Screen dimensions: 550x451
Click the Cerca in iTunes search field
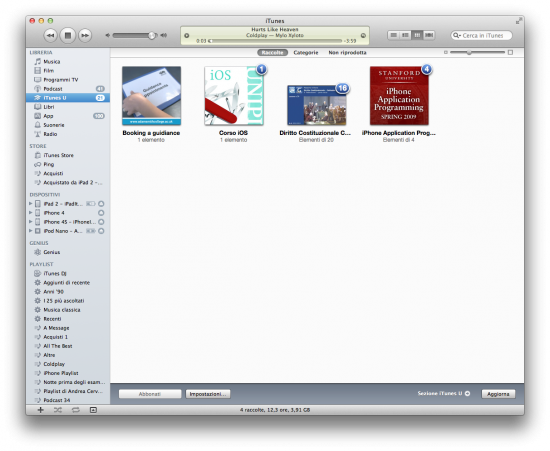pyautogui.click(x=482, y=35)
